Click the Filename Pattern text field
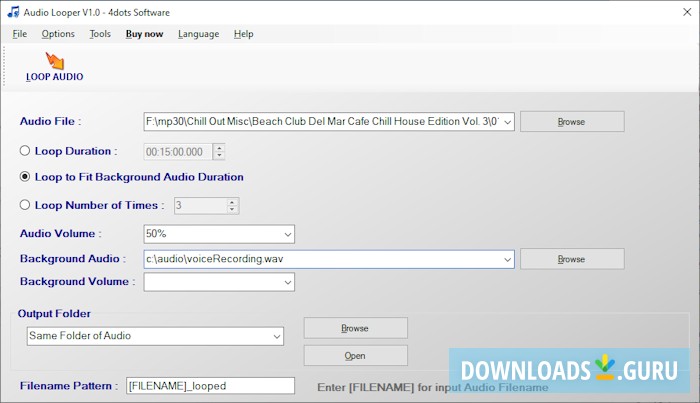The image size is (700, 403). pyautogui.click(x=210, y=386)
